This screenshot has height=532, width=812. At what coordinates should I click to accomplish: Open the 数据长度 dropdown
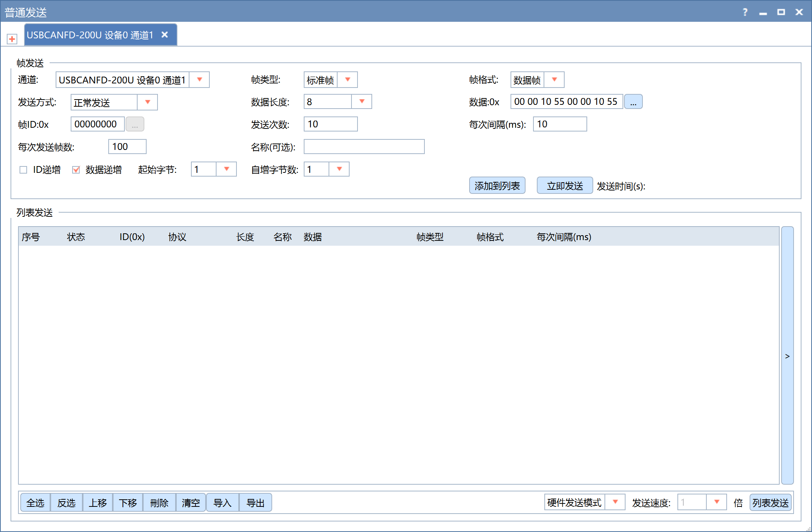coord(362,102)
